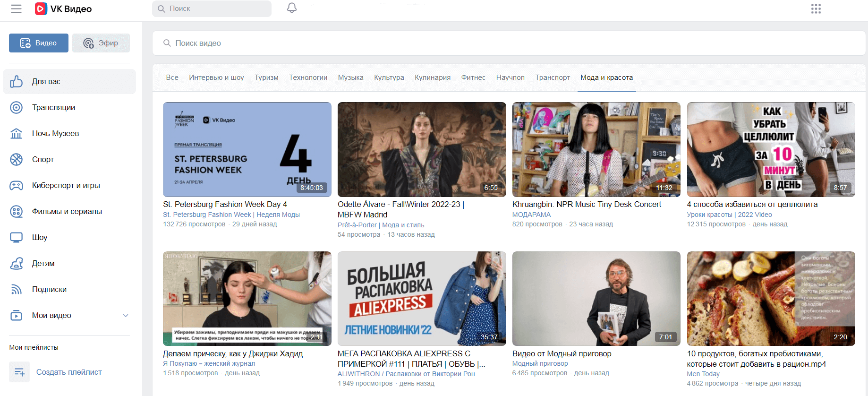Open the МОДАРАМА channel link
The image size is (868, 396).
[531, 215]
